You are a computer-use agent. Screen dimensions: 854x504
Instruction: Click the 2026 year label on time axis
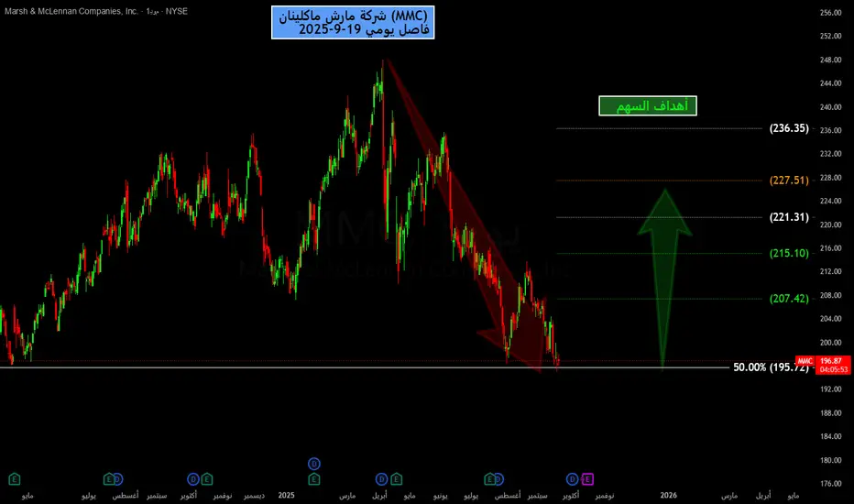click(669, 495)
